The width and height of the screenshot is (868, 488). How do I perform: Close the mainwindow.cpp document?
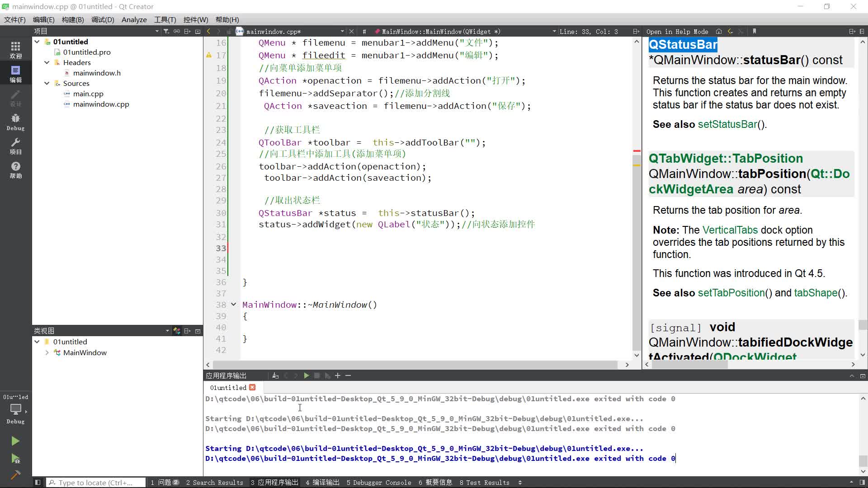click(351, 31)
